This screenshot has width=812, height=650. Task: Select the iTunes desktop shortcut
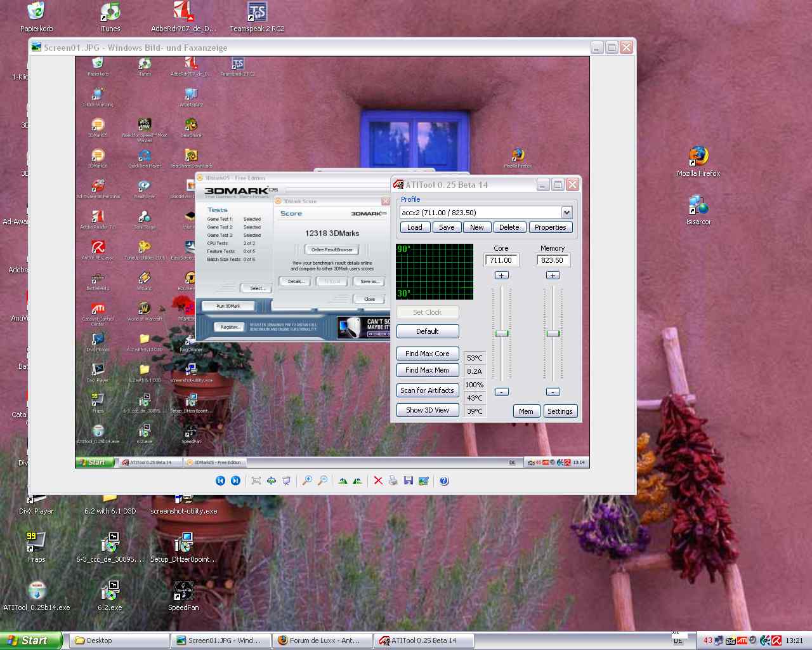click(110, 17)
